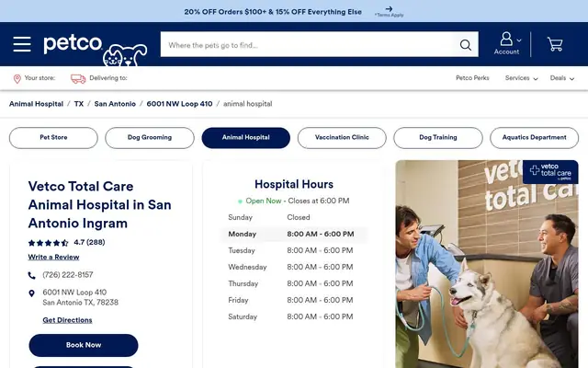Screen dimensions: 588x368
Task: Go to the 6001 NW Loop 410 breadcrumb
Action: point(180,104)
